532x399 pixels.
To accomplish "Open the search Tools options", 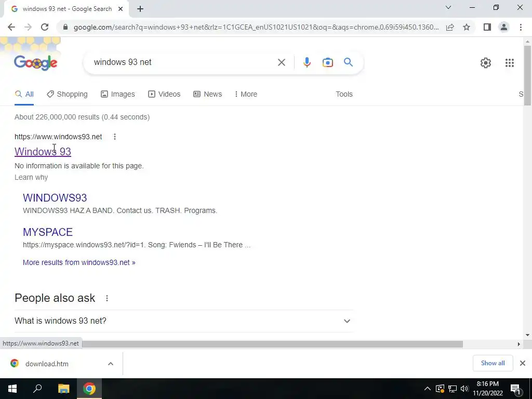I will coord(344,95).
